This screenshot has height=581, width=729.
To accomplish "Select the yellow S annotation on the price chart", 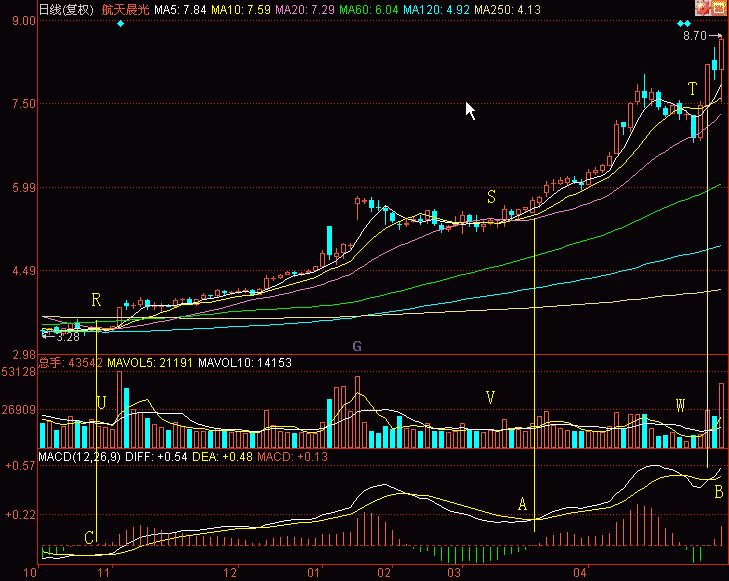I will [x=491, y=196].
